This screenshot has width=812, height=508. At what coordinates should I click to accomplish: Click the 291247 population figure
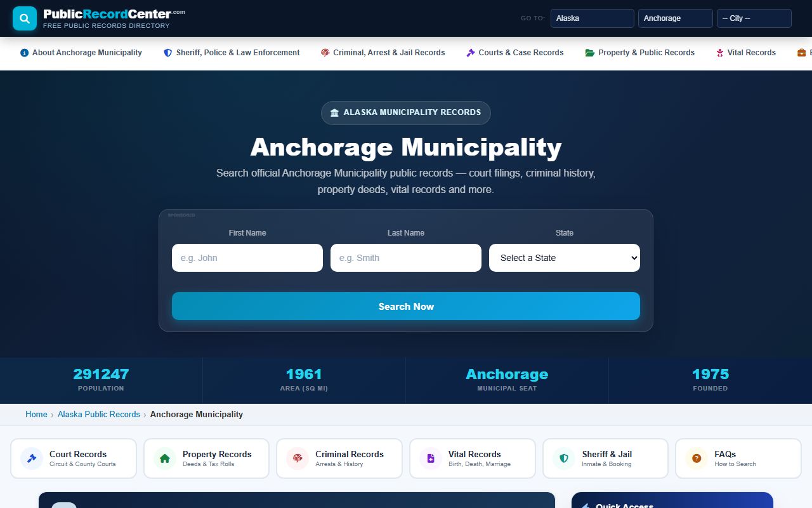pyautogui.click(x=101, y=374)
